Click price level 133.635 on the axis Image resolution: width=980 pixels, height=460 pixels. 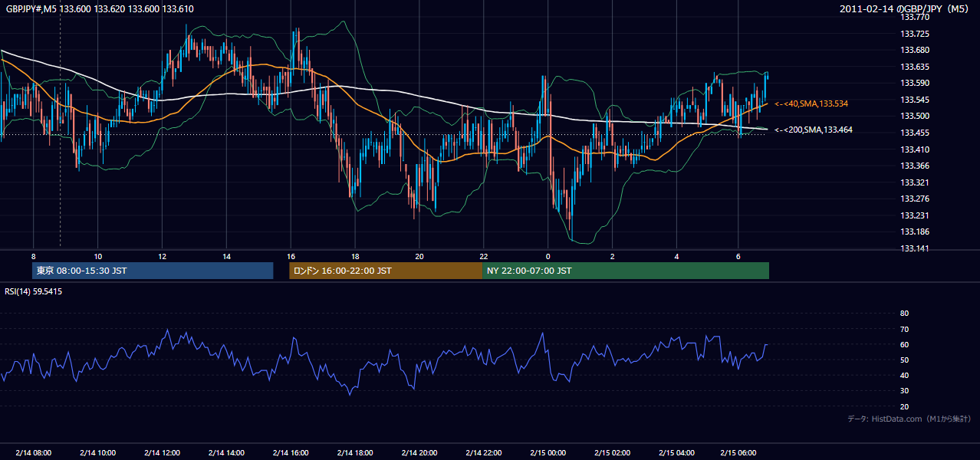tap(914, 67)
